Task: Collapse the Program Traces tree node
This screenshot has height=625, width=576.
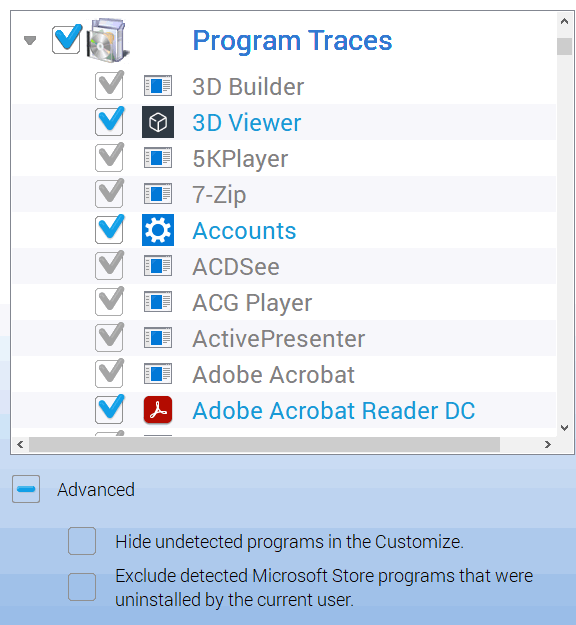Action: pyautogui.click(x=30, y=40)
